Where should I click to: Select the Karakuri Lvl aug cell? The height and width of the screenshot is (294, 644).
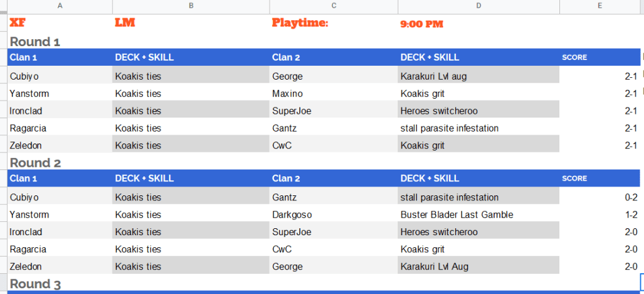pos(479,76)
